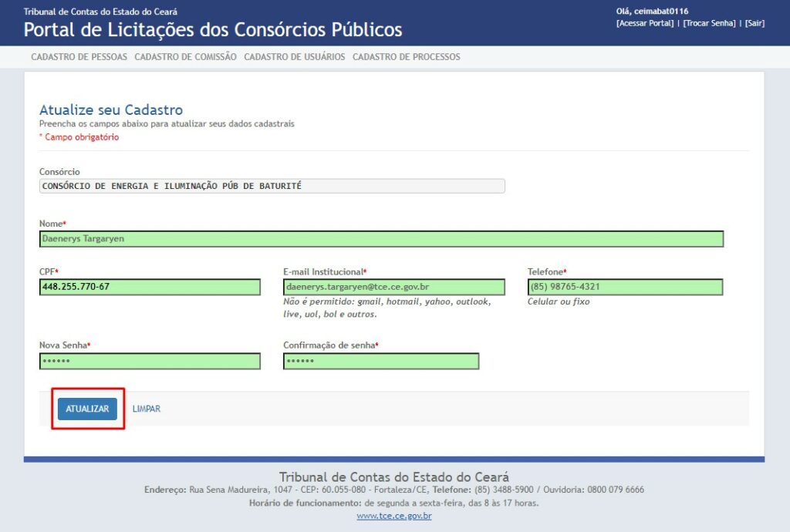
Task: Click the Acessar Portal link
Action: click(645, 23)
